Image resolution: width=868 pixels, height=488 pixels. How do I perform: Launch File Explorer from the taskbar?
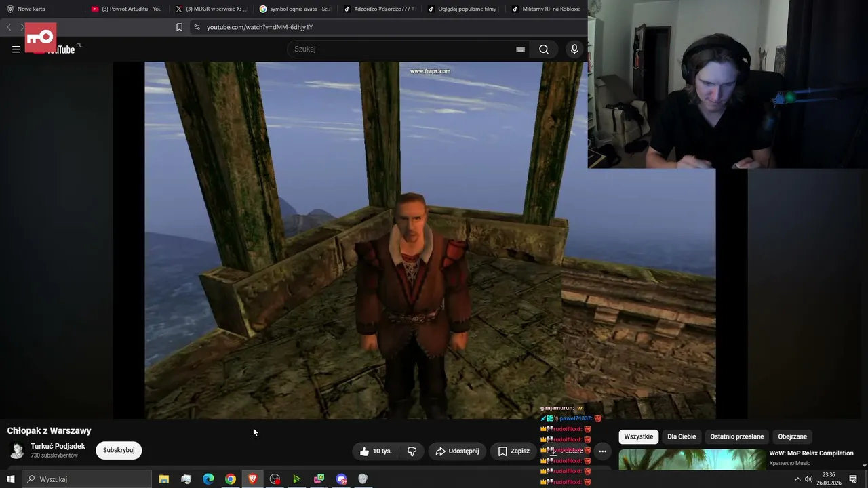tap(164, 479)
